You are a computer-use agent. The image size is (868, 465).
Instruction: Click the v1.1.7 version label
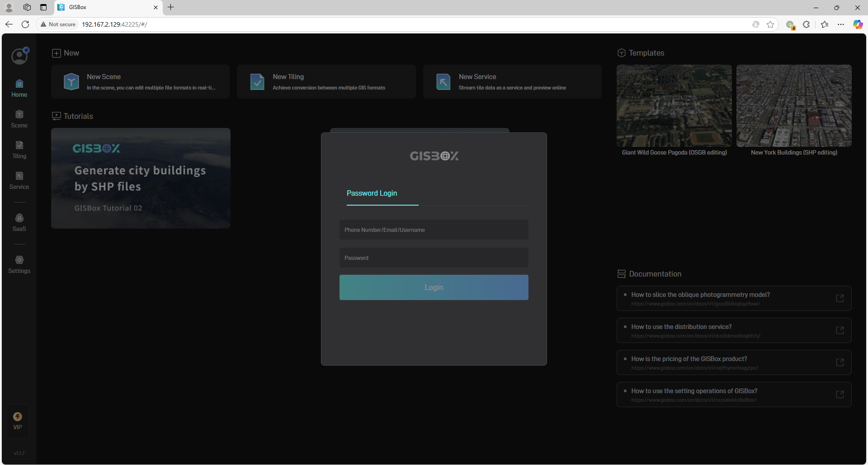pyautogui.click(x=19, y=453)
